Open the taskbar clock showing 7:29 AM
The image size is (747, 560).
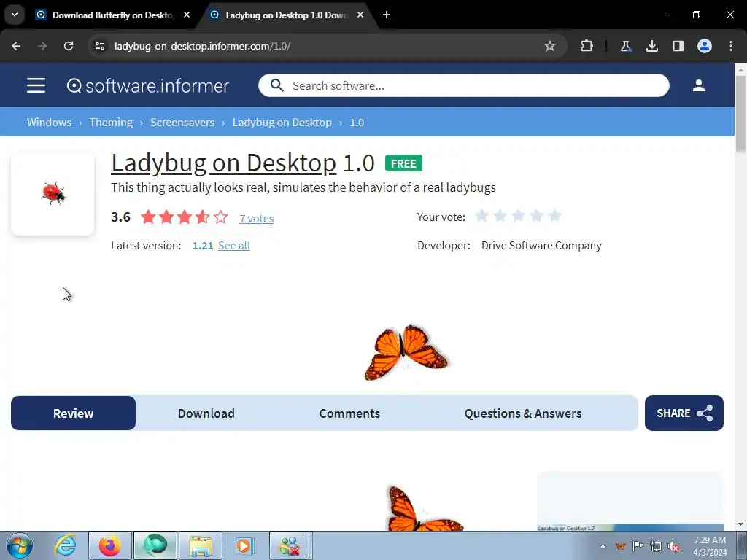[x=710, y=546]
